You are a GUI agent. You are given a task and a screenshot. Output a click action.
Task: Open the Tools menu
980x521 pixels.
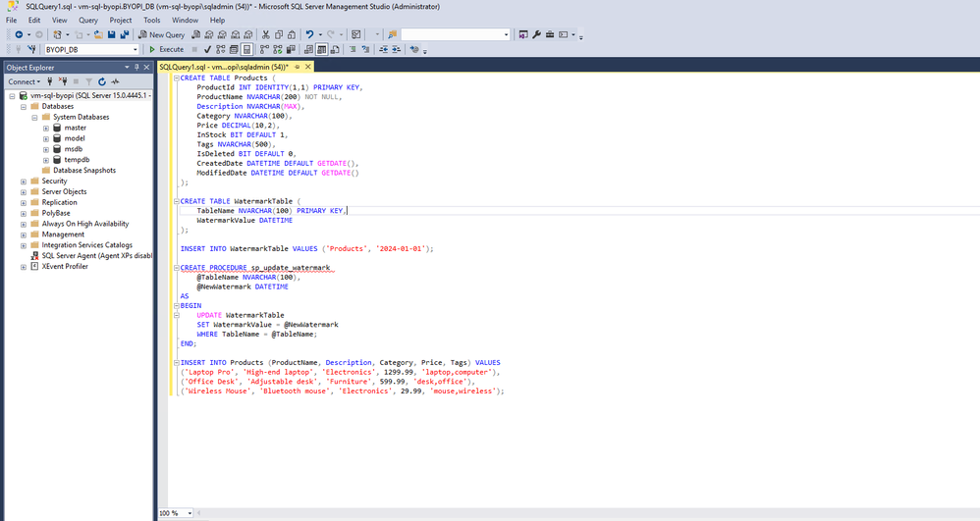tap(151, 20)
